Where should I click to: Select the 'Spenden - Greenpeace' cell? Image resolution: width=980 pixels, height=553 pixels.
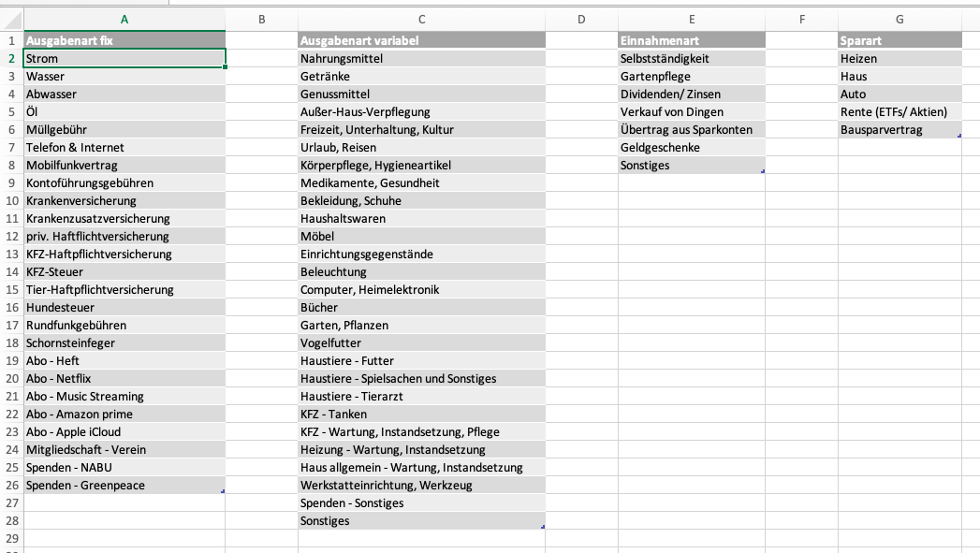(124, 486)
